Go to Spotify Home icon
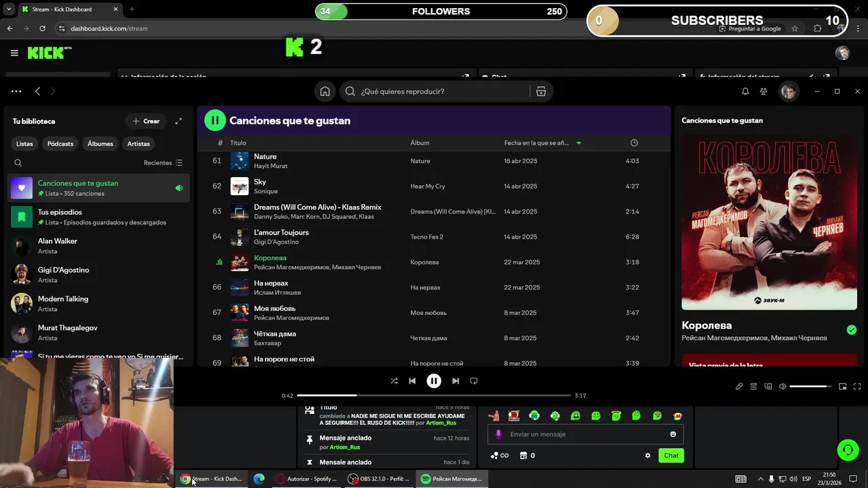The image size is (868, 488). click(325, 91)
